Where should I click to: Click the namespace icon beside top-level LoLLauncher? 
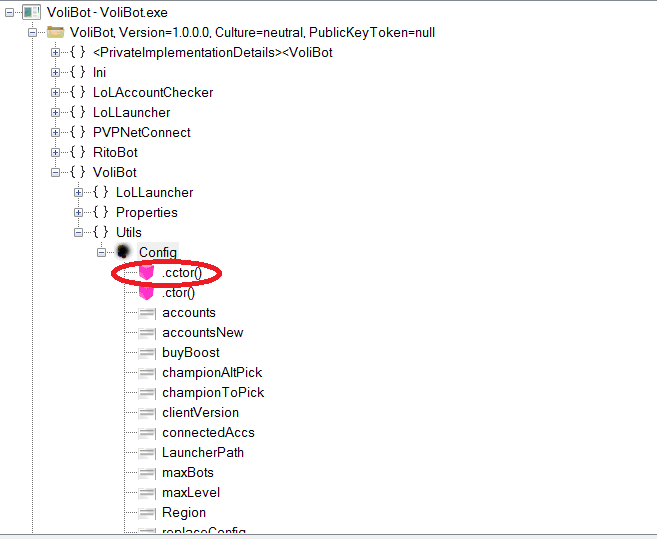[78, 112]
